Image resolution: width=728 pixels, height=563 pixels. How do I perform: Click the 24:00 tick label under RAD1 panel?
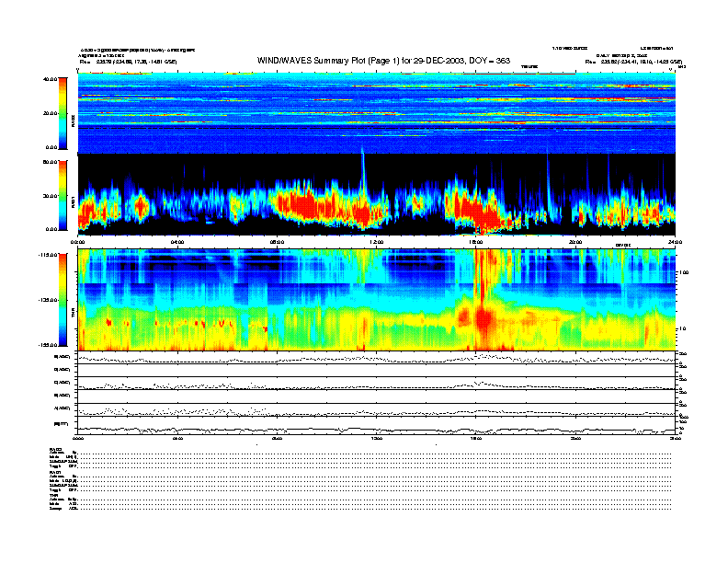pyautogui.click(x=675, y=242)
